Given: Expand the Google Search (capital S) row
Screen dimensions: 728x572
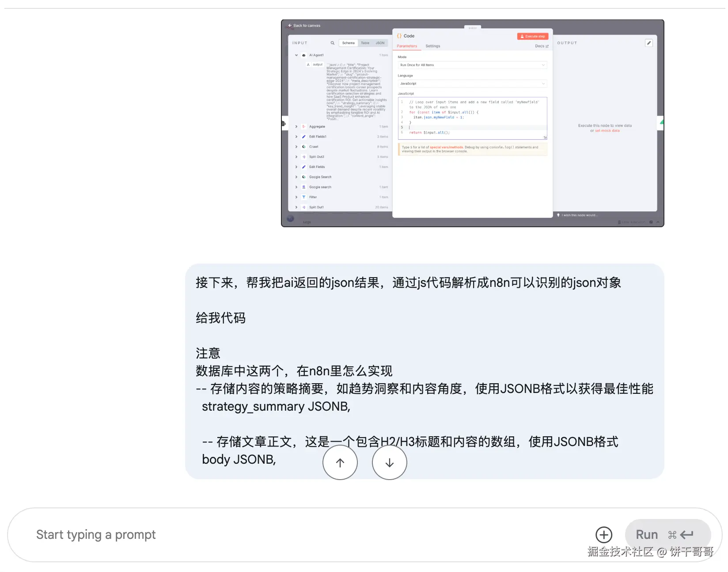Looking at the screenshot, I should pos(296,177).
